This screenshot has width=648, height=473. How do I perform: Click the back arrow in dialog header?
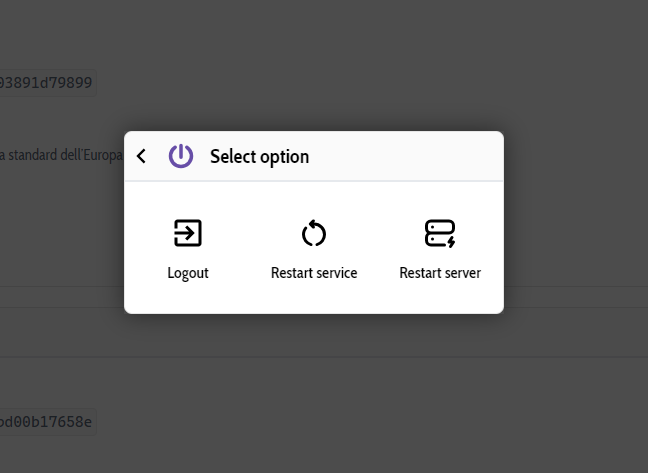tap(142, 156)
